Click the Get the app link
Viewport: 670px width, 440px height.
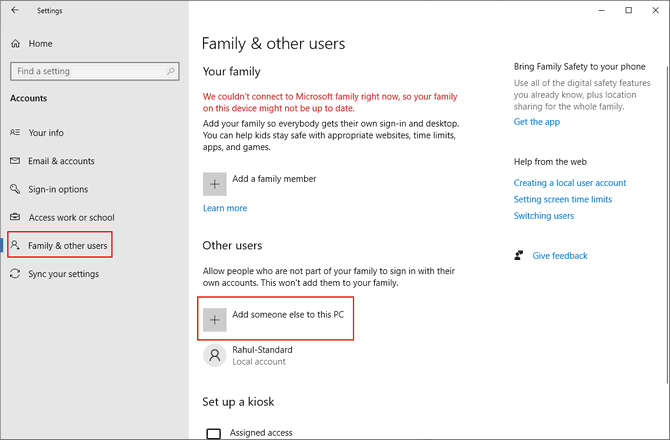[x=537, y=122]
